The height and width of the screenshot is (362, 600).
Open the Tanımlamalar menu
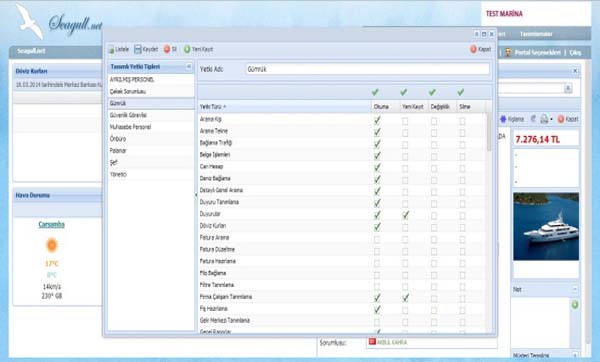(x=536, y=34)
